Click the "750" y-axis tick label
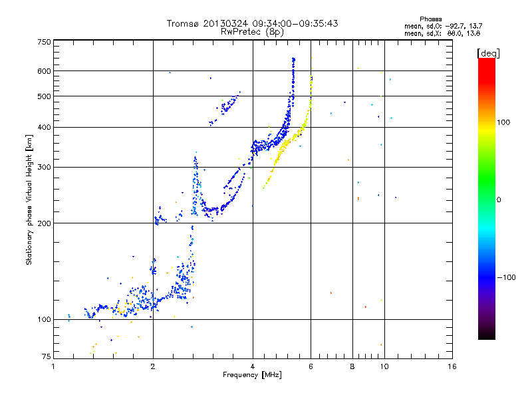Viewport: 532px width, 399px height. click(x=44, y=42)
